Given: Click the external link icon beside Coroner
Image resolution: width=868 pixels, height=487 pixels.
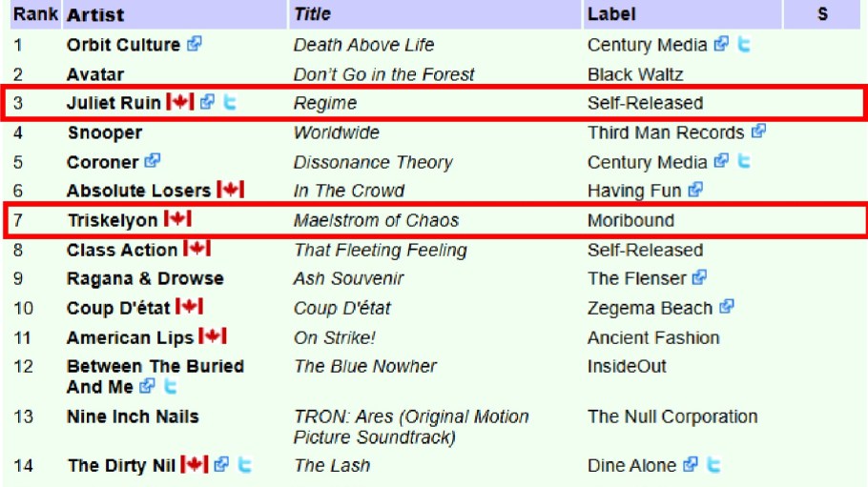Looking at the screenshot, I should coord(153,162).
